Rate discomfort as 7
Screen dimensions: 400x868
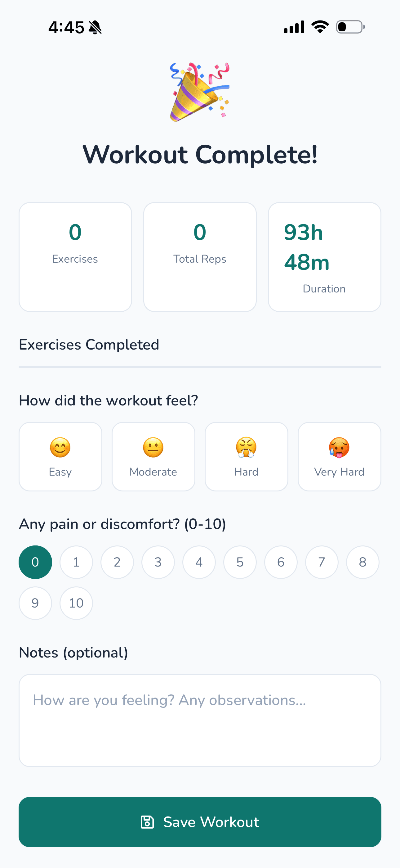[322, 562]
